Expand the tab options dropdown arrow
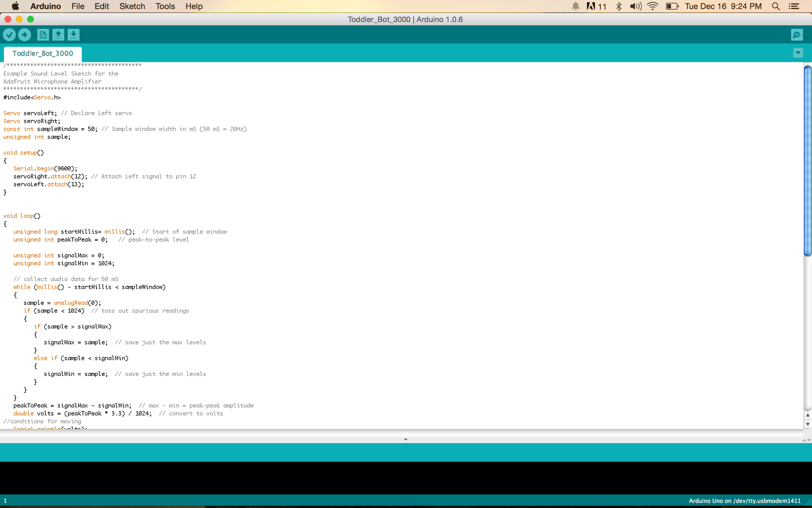The width and height of the screenshot is (812, 508). click(798, 53)
